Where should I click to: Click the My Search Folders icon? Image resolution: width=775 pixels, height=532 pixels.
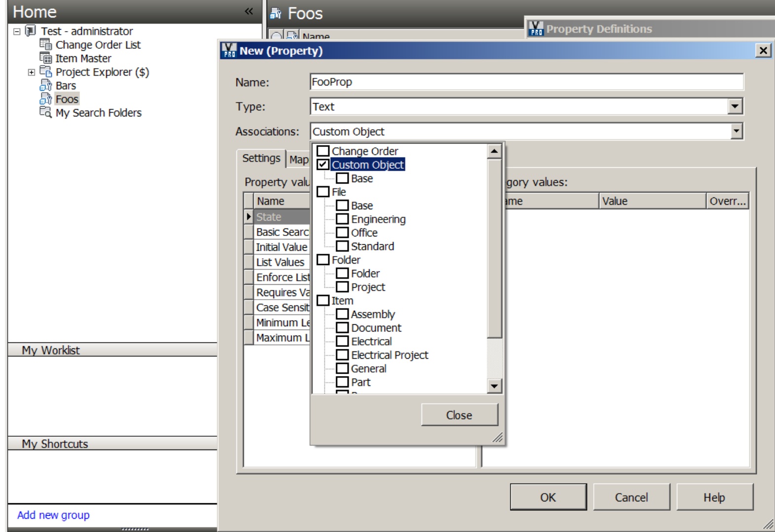[x=45, y=113]
